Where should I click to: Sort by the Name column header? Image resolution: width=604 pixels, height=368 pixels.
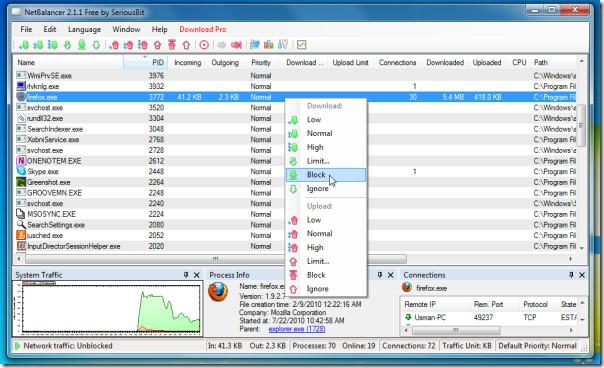coord(69,62)
